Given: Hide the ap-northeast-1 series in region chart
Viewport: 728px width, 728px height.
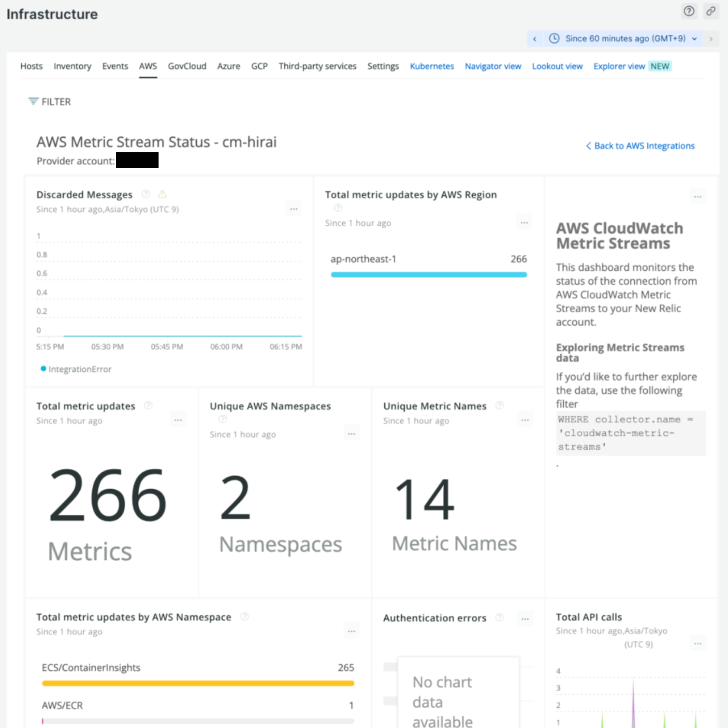Looking at the screenshot, I should click(x=363, y=259).
